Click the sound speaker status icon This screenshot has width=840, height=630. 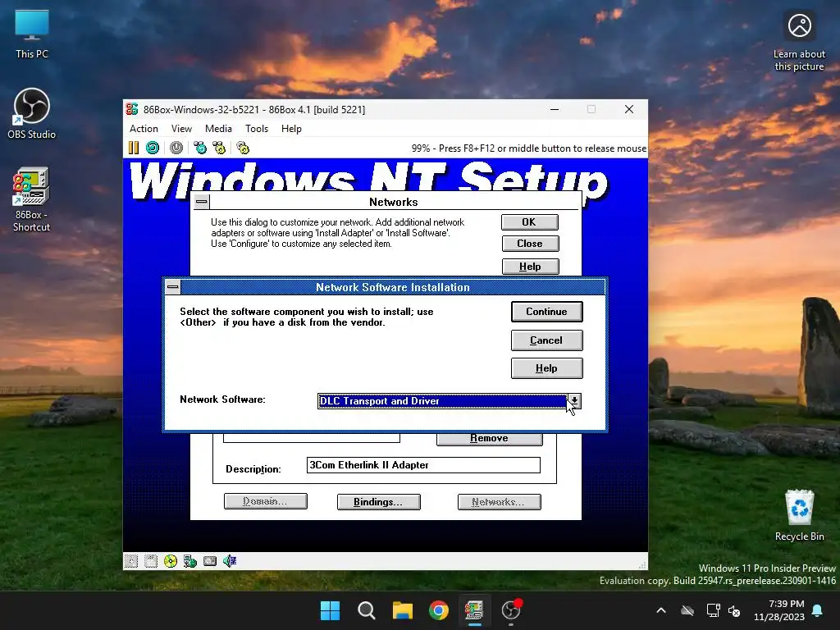tap(230, 561)
